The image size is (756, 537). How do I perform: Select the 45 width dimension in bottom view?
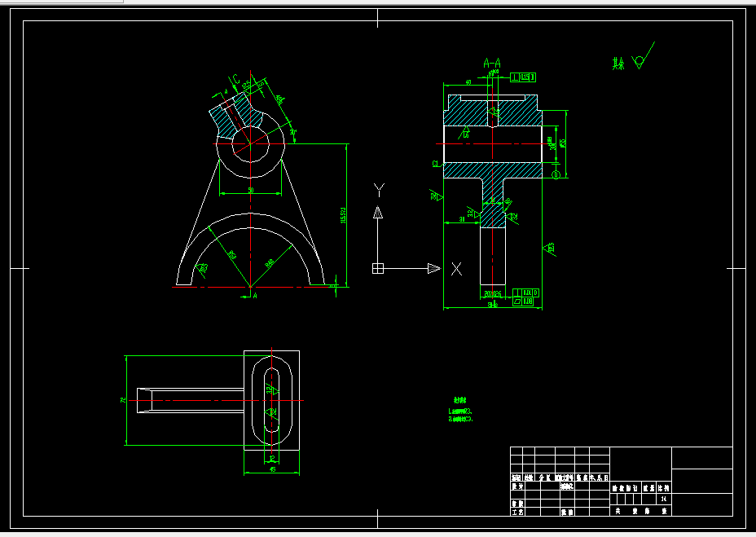pos(272,469)
